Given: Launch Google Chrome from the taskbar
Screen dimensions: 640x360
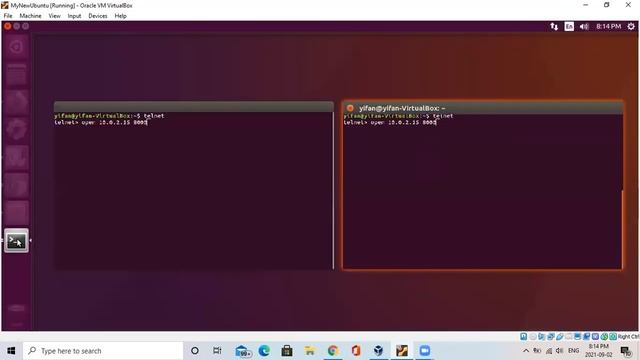Looking at the screenshot, I should coord(333,351).
